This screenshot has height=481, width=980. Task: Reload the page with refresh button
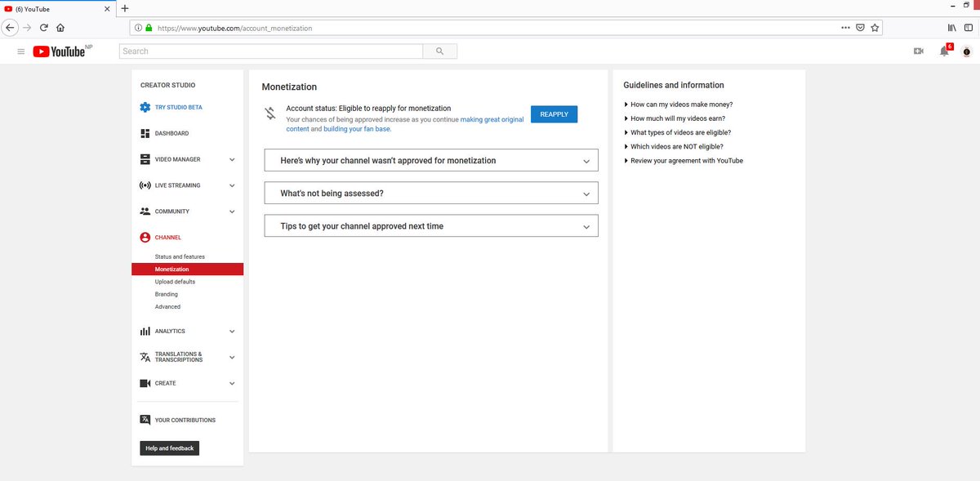[x=44, y=27]
